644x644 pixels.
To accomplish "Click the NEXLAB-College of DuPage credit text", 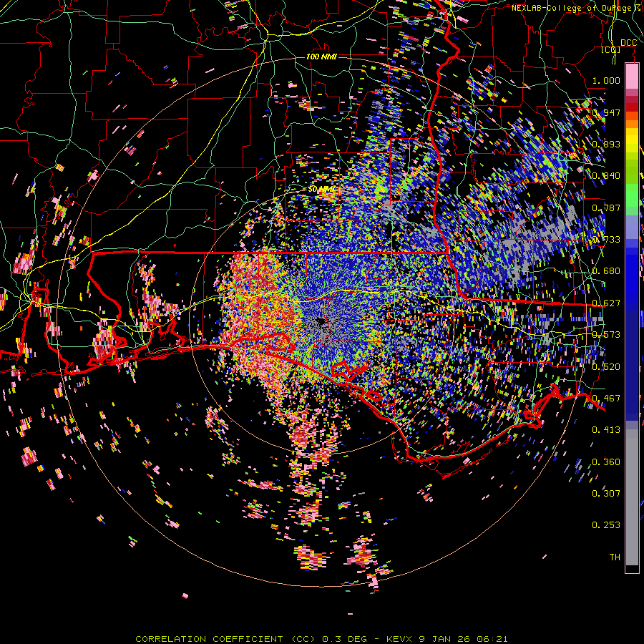I will pos(577,8).
